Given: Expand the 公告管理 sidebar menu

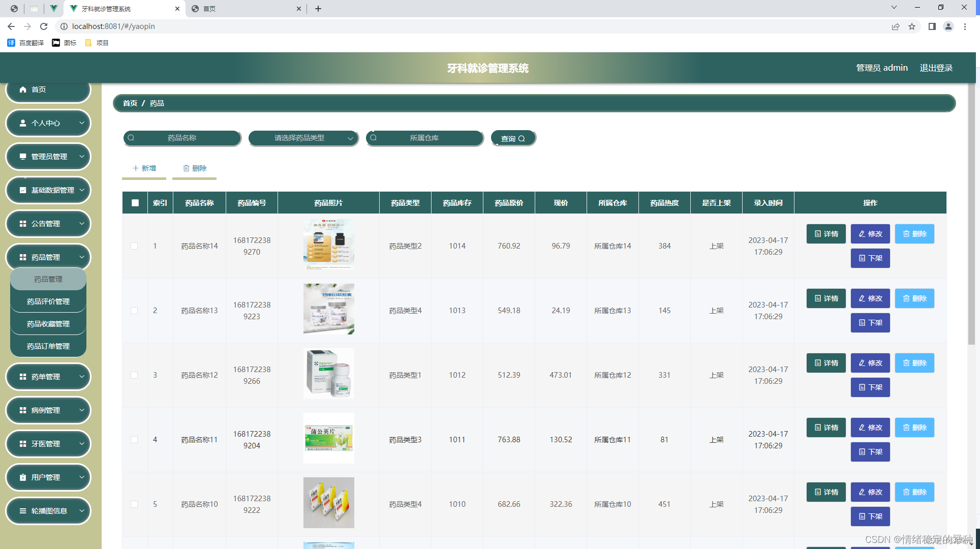Looking at the screenshot, I should (x=48, y=224).
